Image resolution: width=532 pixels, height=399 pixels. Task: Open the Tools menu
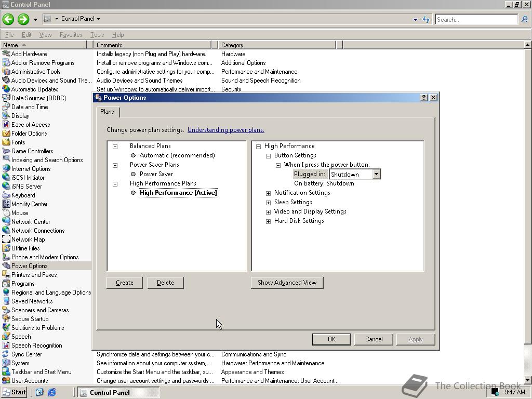(x=97, y=35)
